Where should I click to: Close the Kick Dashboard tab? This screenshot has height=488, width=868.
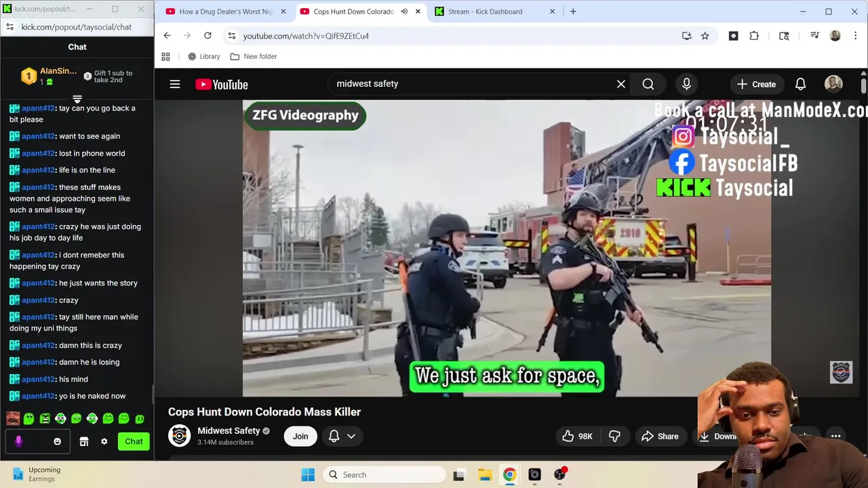coord(552,12)
